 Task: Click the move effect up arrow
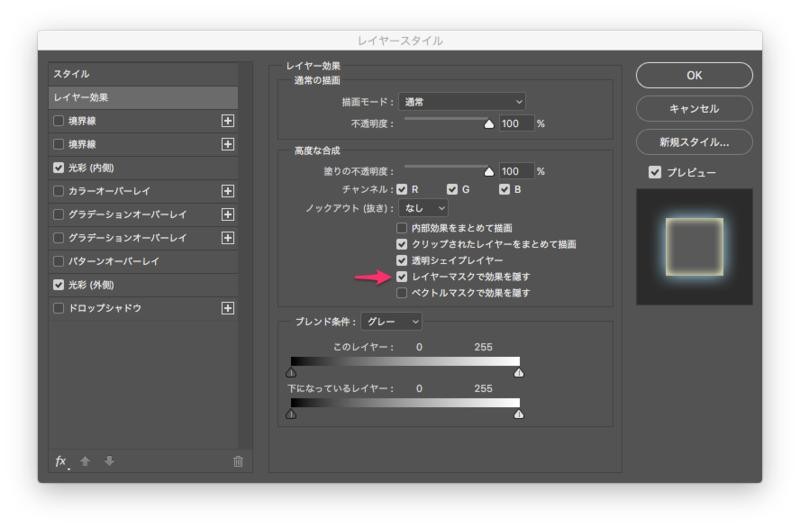[x=86, y=461]
